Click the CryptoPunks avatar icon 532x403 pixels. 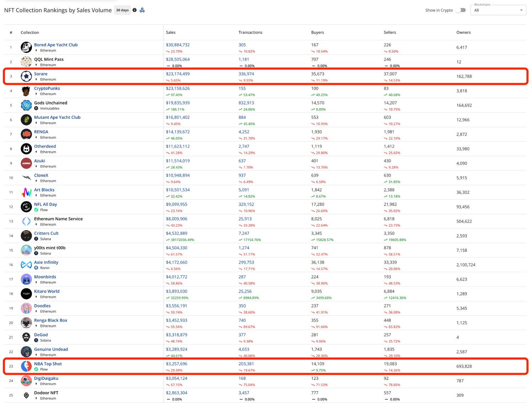click(26, 91)
